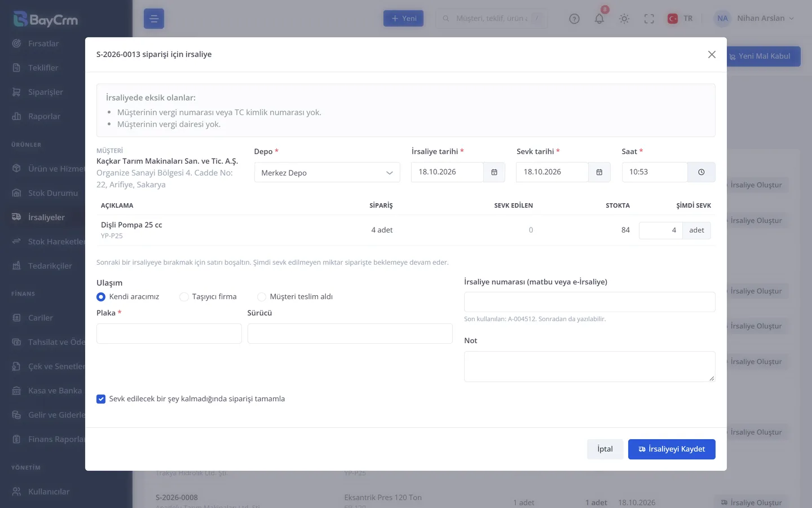This screenshot has height=508, width=812.
Task: Open the help question mark icon
Action: (x=574, y=19)
